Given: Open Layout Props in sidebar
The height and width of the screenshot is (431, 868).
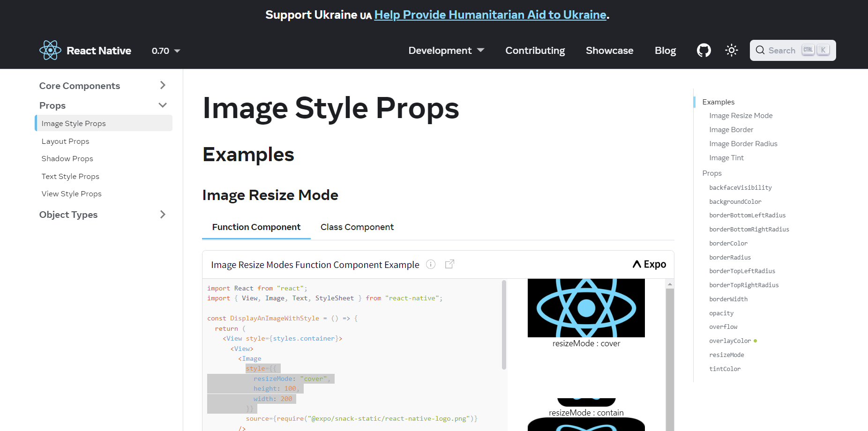Looking at the screenshot, I should click(x=65, y=141).
